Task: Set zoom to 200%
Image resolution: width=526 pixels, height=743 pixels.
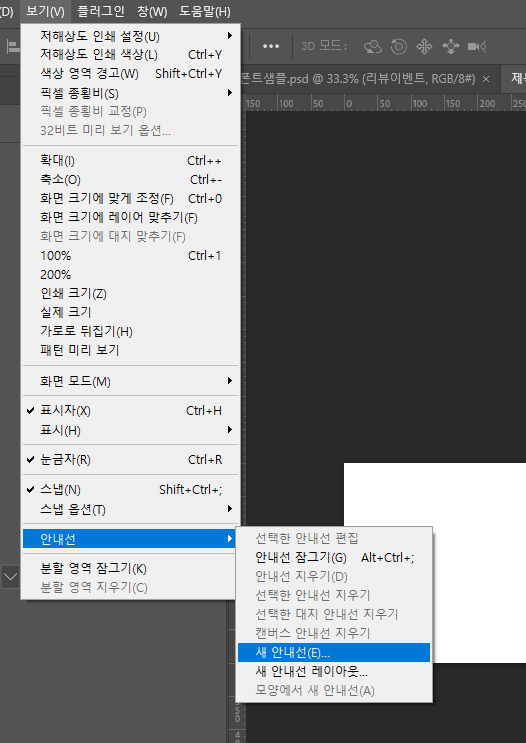Action: tap(131, 274)
